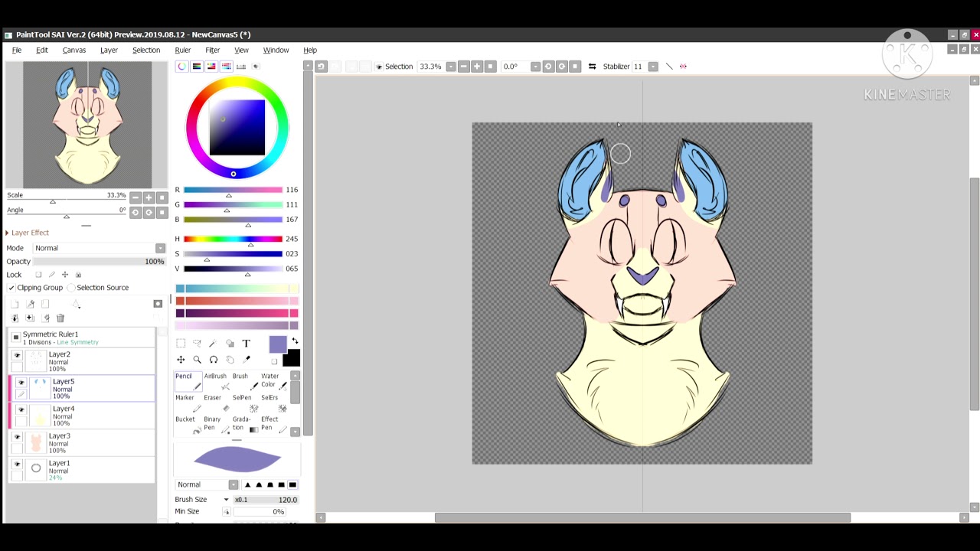The height and width of the screenshot is (551, 980).
Task: Open the layer blending Mode dropdown
Action: [x=98, y=248]
